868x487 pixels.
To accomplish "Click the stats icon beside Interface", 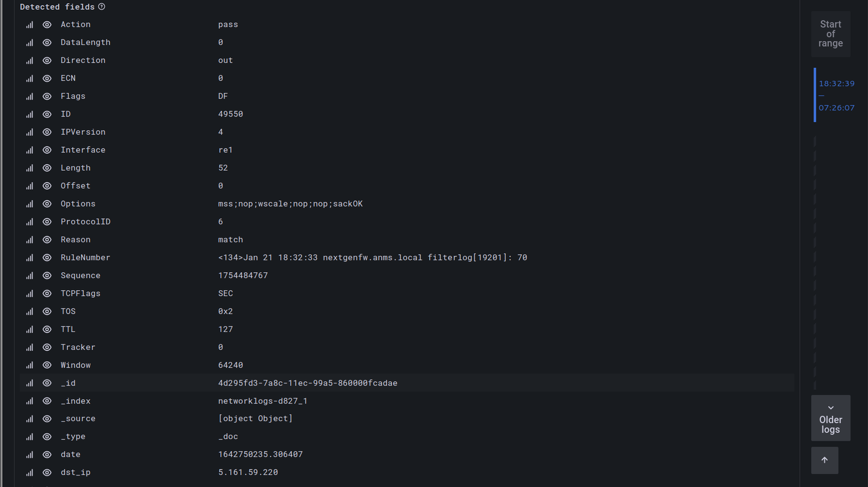I will [29, 150].
